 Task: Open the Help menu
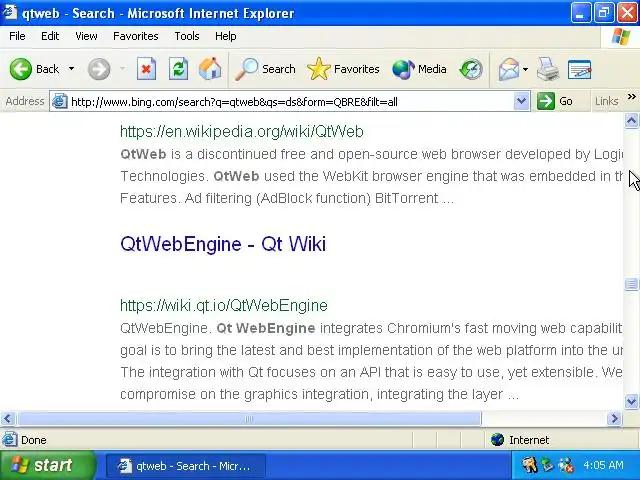(226, 36)
